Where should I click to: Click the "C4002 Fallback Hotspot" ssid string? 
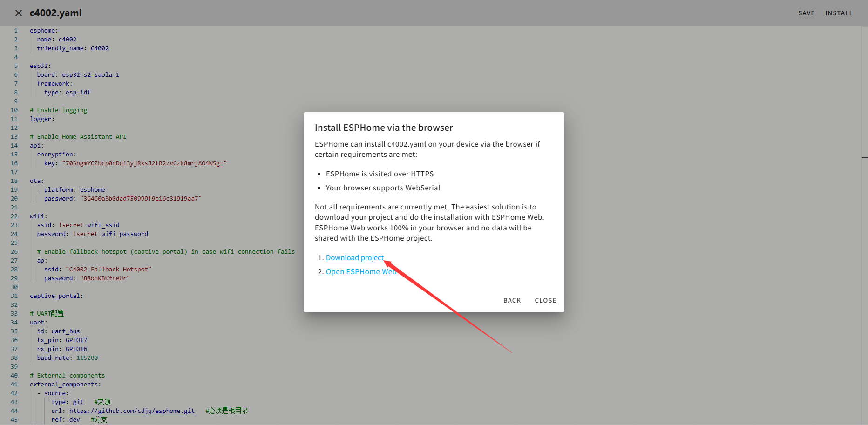point(108,270)
